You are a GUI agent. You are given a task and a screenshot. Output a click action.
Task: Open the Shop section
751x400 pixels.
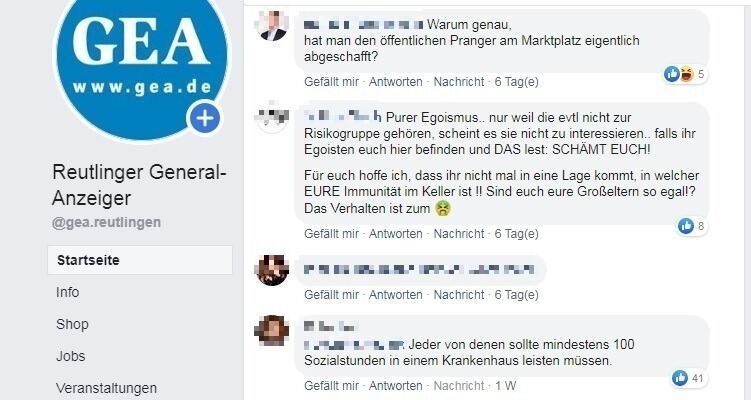click(x=72, y=324)
